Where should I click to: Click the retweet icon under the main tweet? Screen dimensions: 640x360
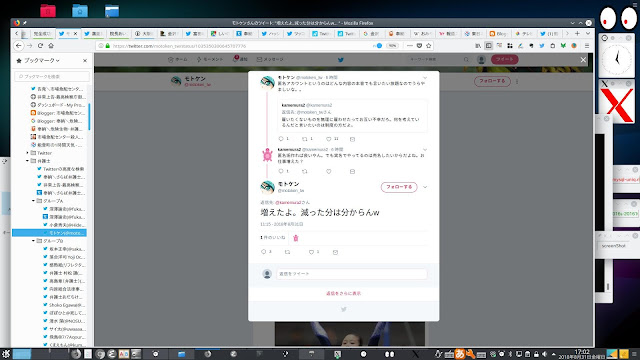click(287, 252)
